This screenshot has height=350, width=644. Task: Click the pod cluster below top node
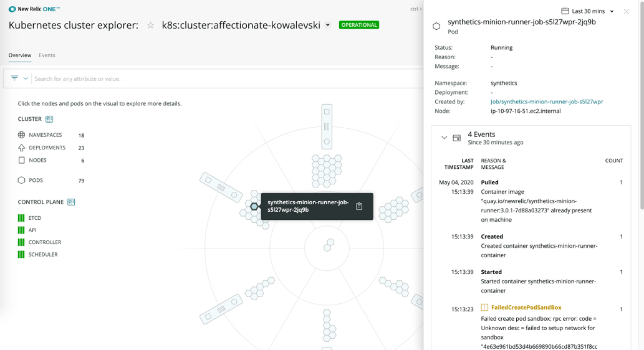pos(327,171)
